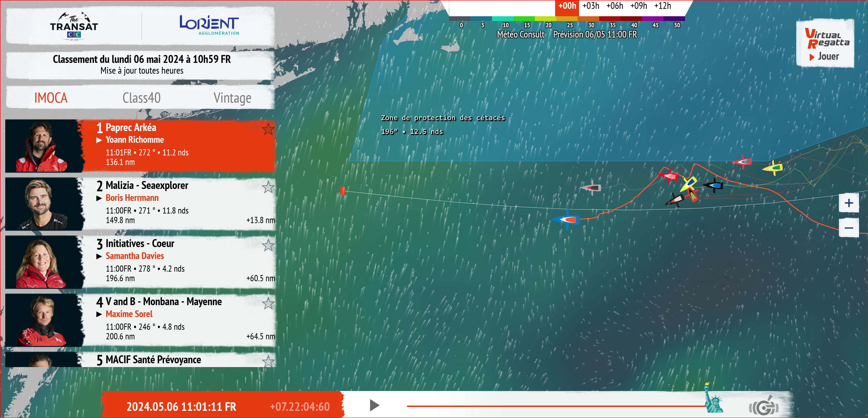Select the grey boat icon on the map
The image size is (868, 418).
coord(591,188)
